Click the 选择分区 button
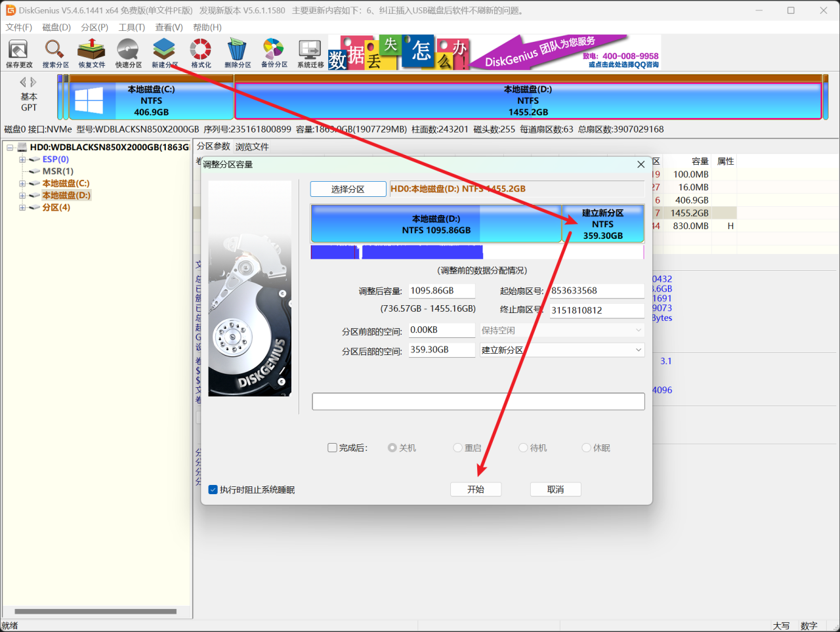 coord(347,189)
